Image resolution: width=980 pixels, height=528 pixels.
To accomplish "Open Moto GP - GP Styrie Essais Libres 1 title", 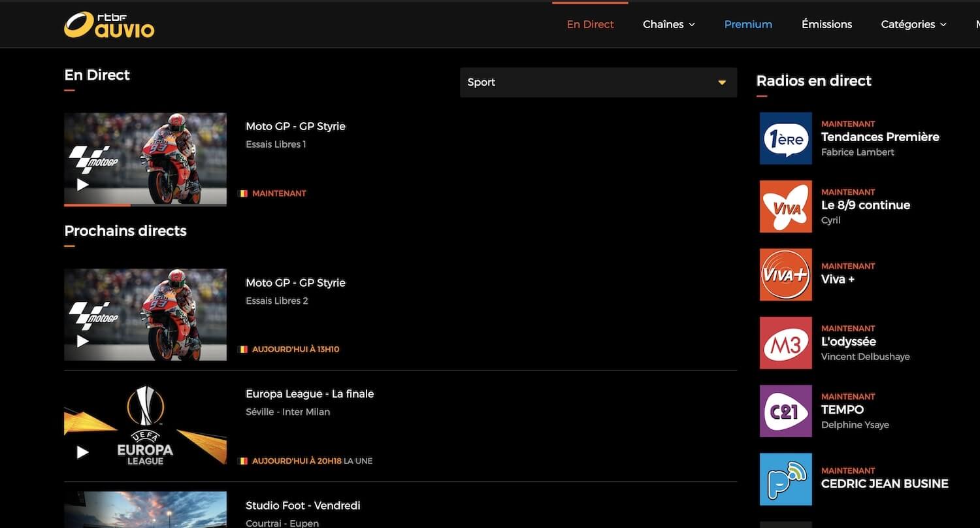I will pos(295,126).
